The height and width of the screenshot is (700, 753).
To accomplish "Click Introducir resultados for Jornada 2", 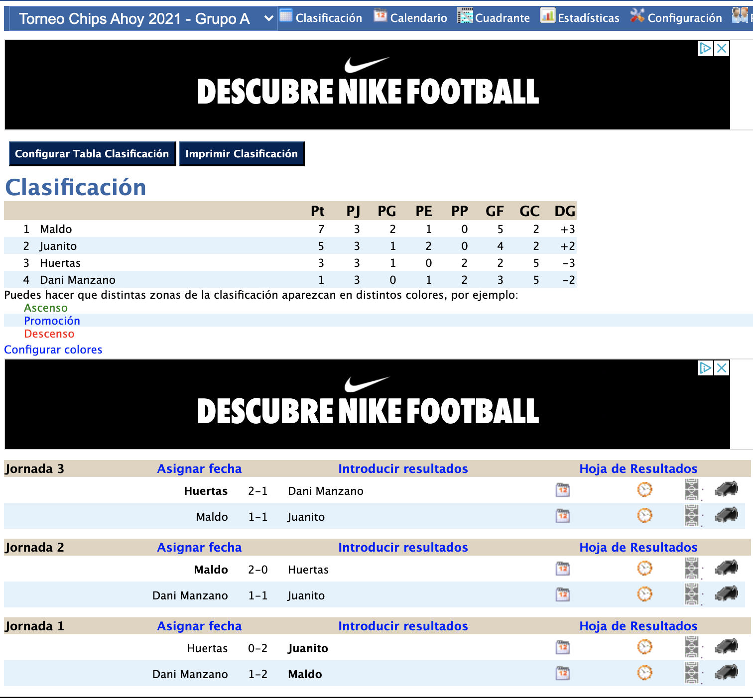I will tap(403, 547).
